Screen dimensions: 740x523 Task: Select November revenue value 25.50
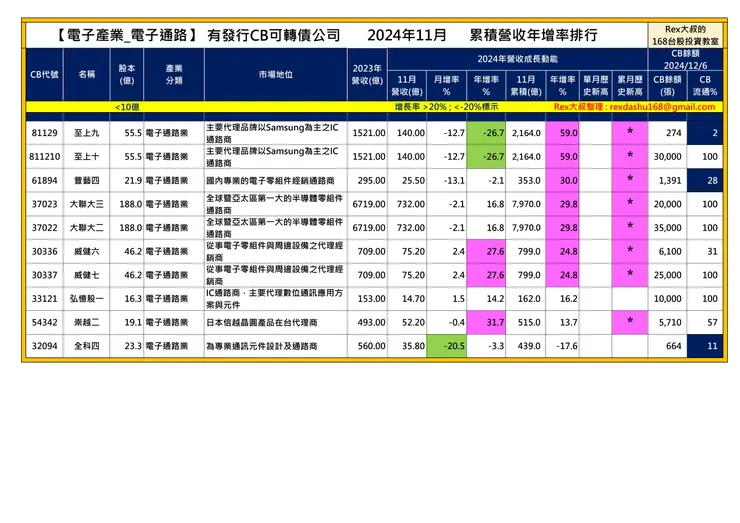[413, 180]
